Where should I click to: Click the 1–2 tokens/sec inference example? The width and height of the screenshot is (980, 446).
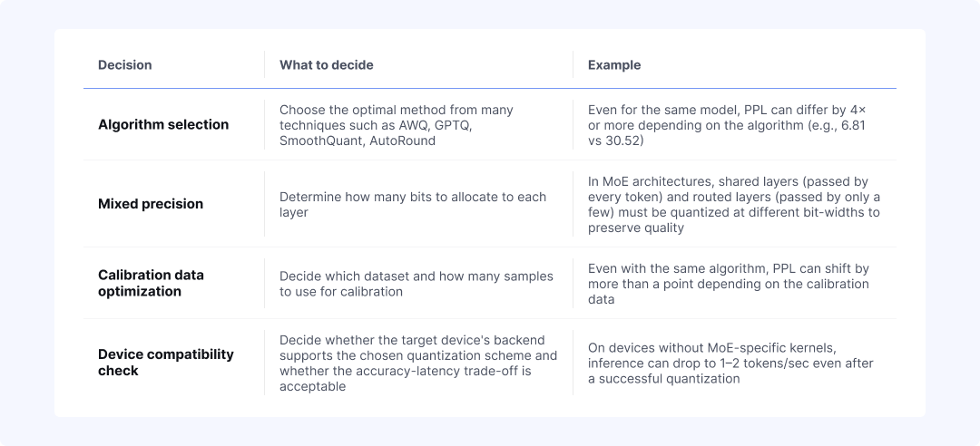(730, 363)
